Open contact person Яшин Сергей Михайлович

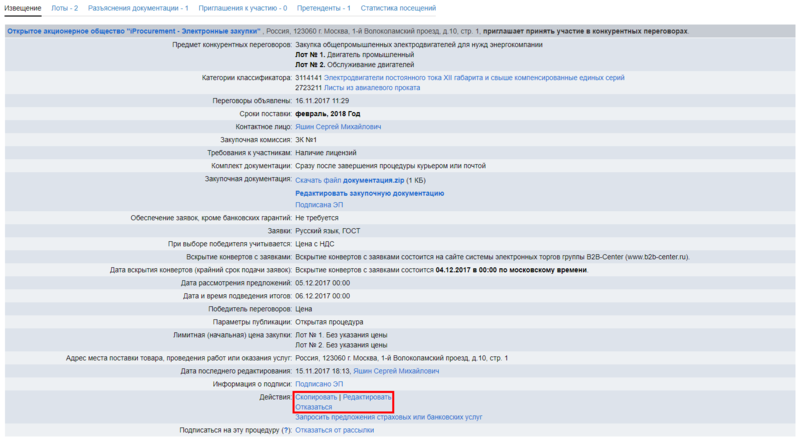pos(338,127)
